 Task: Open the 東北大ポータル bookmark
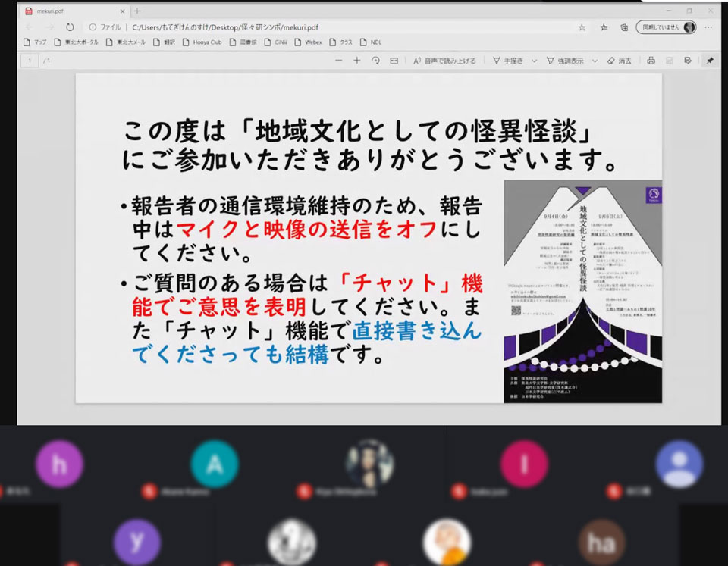[76, 42]
